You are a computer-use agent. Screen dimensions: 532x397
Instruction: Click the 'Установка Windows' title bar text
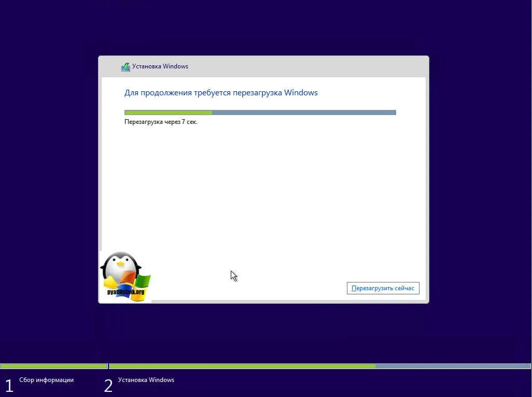[160, 66]
